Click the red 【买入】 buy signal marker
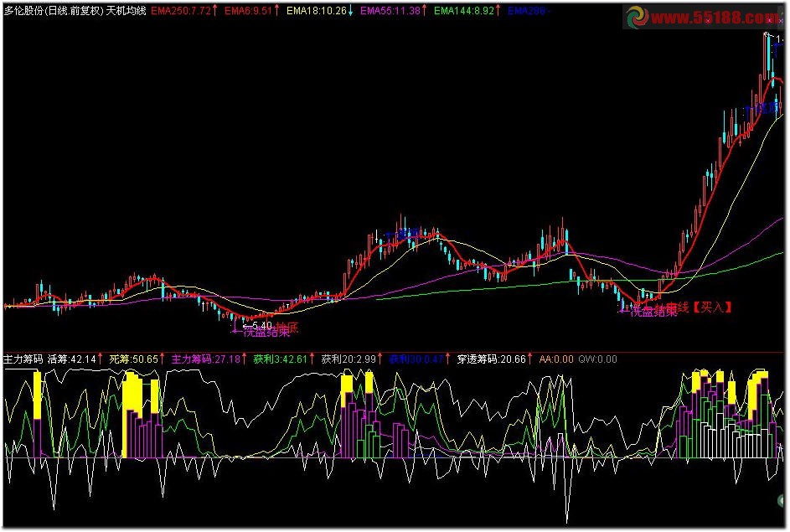The image size is (790, 532). pos(710,308)
